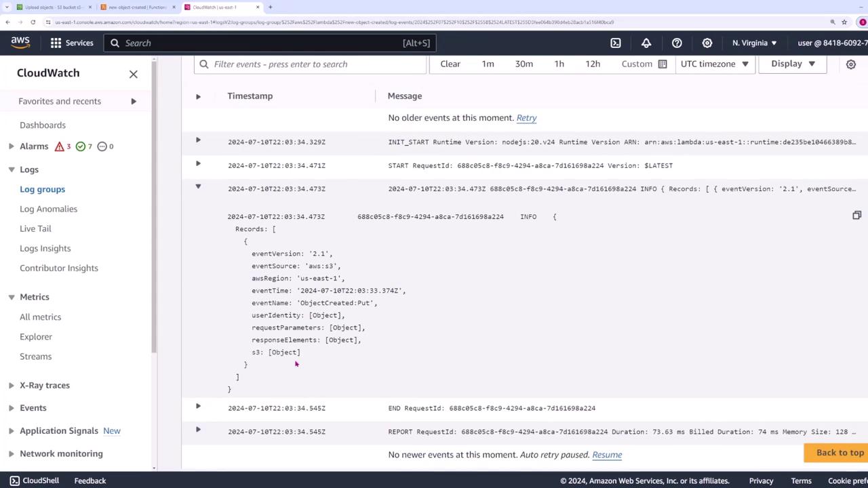Open notifications bell
The image size is (868, 488).
coord(646,43)
